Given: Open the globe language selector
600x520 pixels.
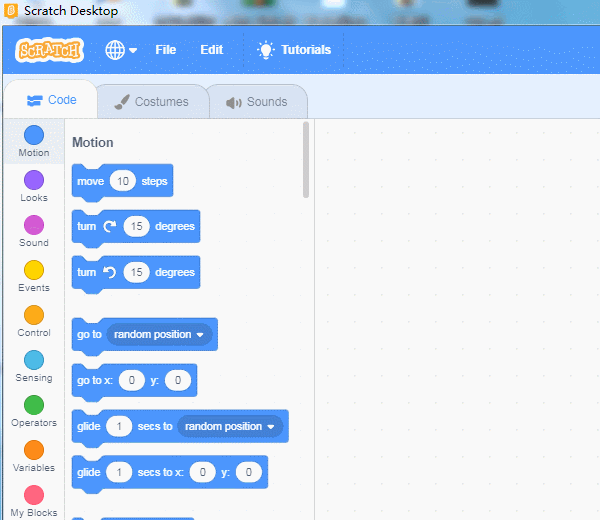Looking at the screenshot, I should (121, 50).
